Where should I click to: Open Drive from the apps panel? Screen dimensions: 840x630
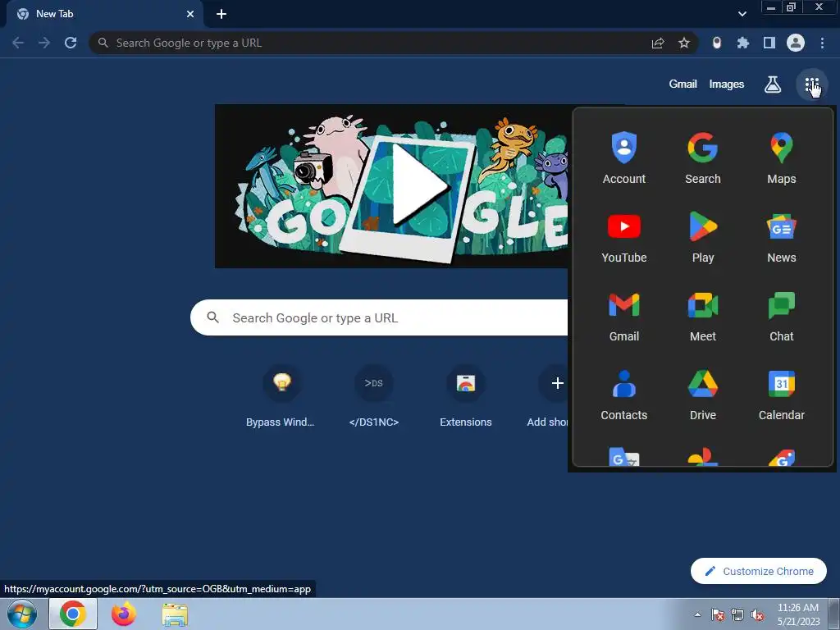click(702, 395)
